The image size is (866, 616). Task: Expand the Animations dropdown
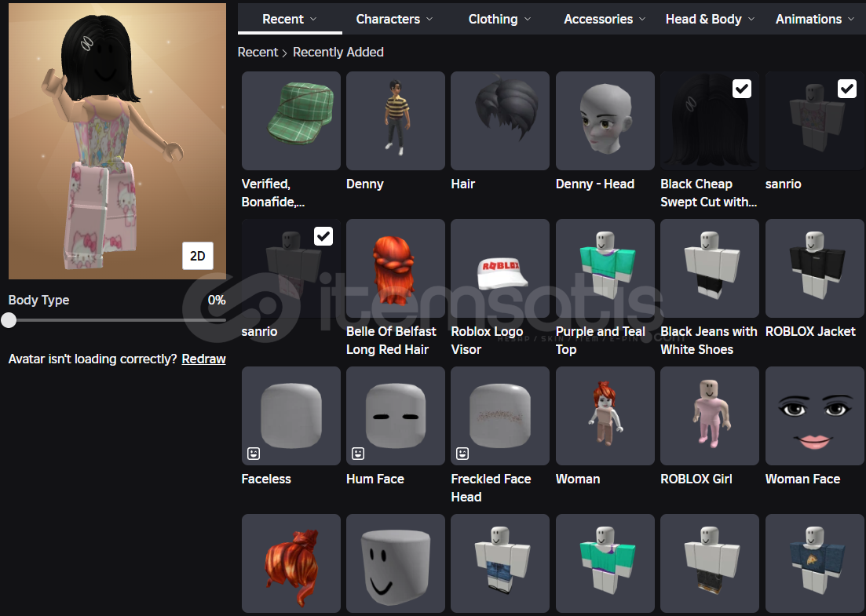814,19
